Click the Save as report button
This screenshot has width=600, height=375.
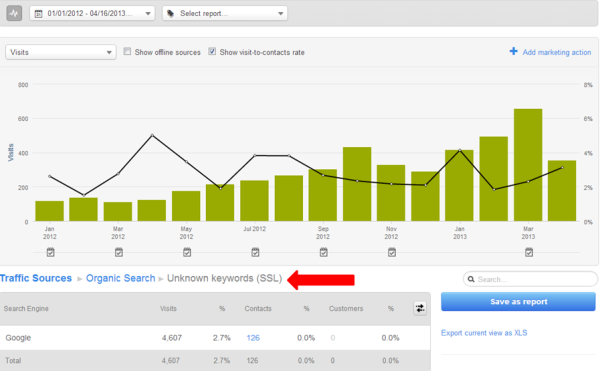[x=518, y=302]
